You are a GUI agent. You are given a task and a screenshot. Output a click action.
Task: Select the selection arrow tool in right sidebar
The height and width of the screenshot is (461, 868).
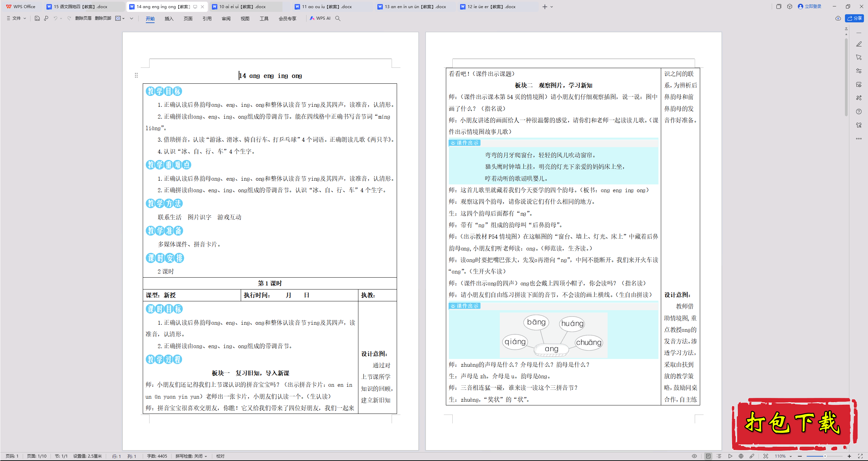tap(859, 57)
